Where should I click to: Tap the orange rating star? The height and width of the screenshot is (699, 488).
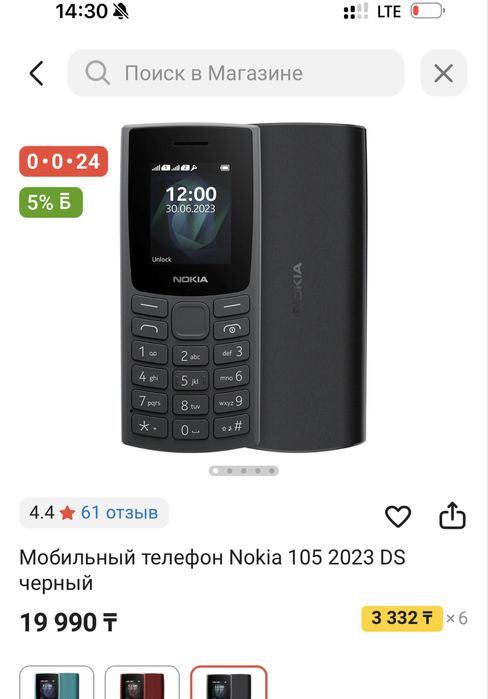(67, 513)
